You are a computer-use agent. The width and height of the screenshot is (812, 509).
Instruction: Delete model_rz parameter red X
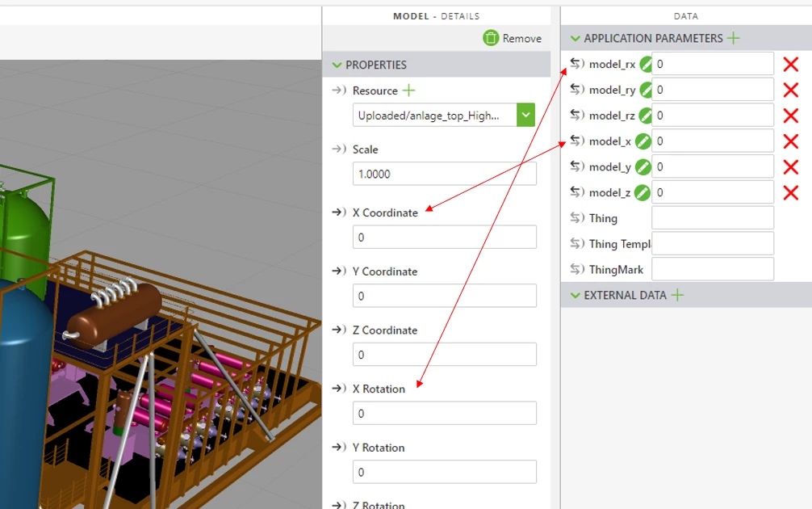click(x=791, y=116)
